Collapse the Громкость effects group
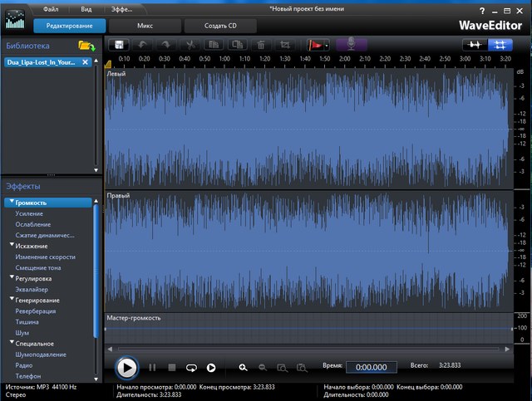Image resolution: width=532 pixels, height=401 pixels. 12,203
